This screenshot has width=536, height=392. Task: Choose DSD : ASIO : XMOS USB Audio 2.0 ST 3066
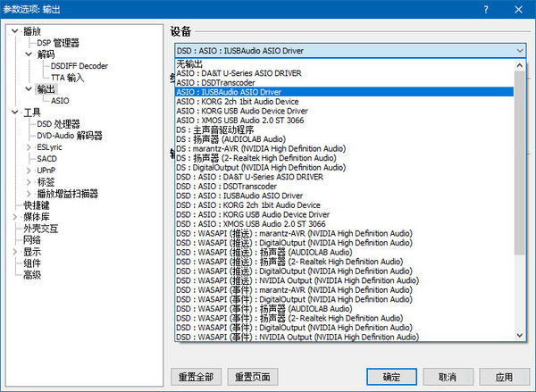[x=344, y=224]
